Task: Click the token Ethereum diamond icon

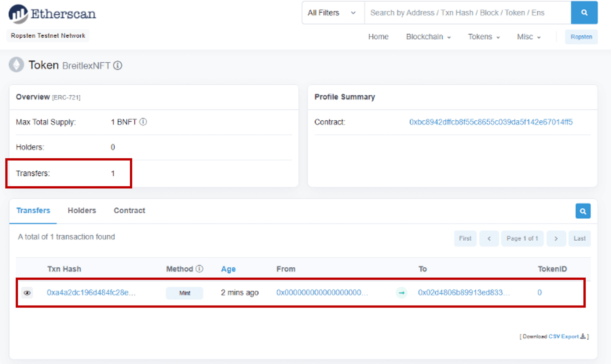Action: tap(16, 65)
